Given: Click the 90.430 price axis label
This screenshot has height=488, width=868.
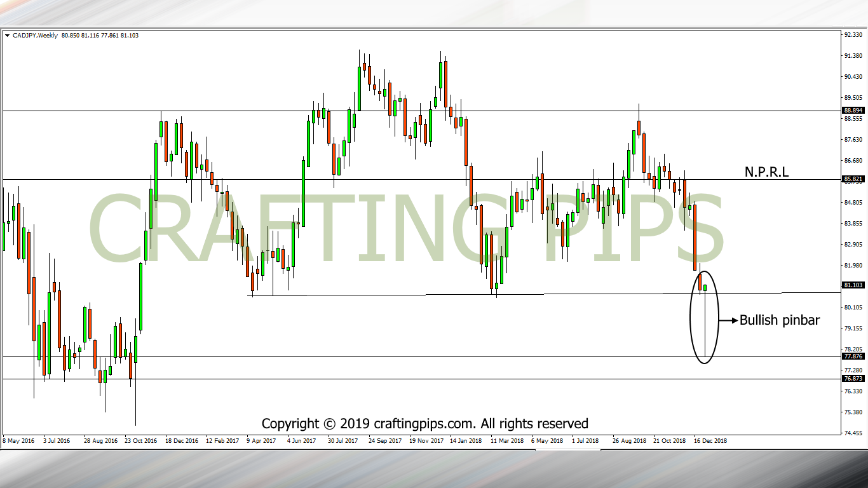Looking at the screenshot, I should click(x=853, y=77).
